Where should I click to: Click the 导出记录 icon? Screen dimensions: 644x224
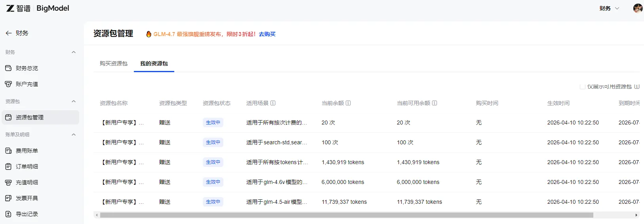[8, 214]
